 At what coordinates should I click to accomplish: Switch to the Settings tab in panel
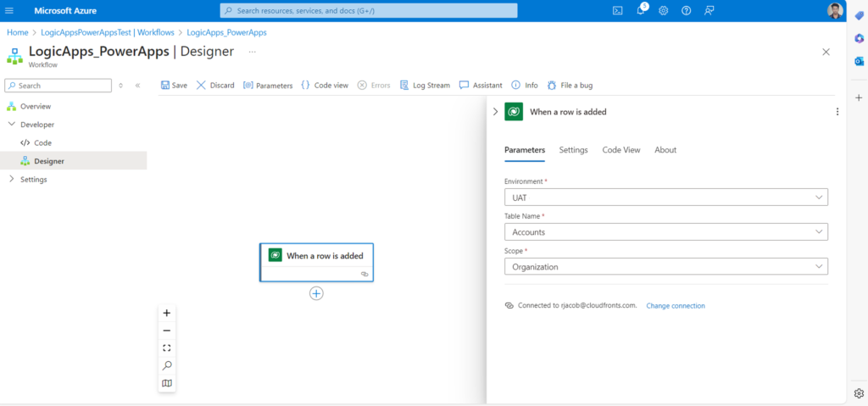tap(574, 150)
